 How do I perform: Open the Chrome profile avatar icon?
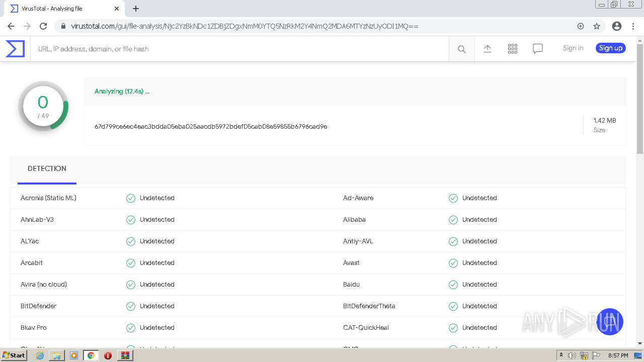pyautogui.click(x=617, y=26)
